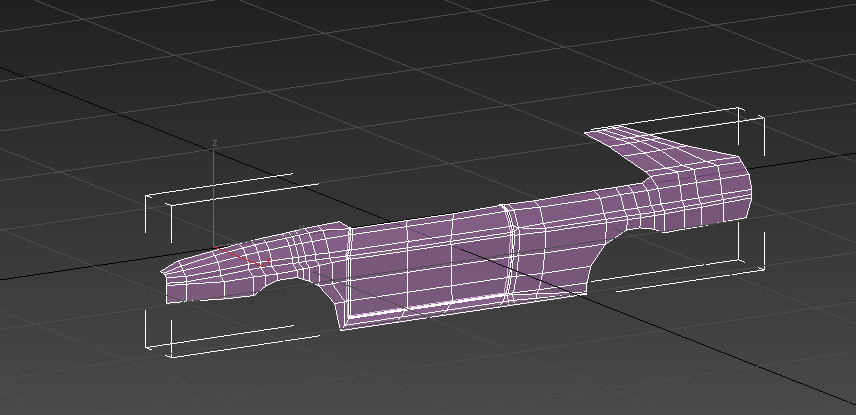Viewport: 856px width, 415px height.
Task: Click the Z axis label of gizmo
Action: 215,143
